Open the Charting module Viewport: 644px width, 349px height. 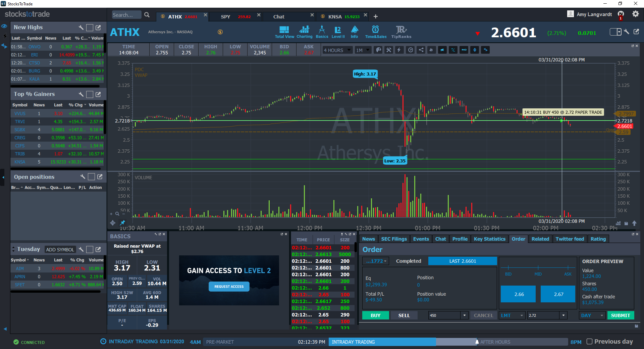tap(304, 32)
